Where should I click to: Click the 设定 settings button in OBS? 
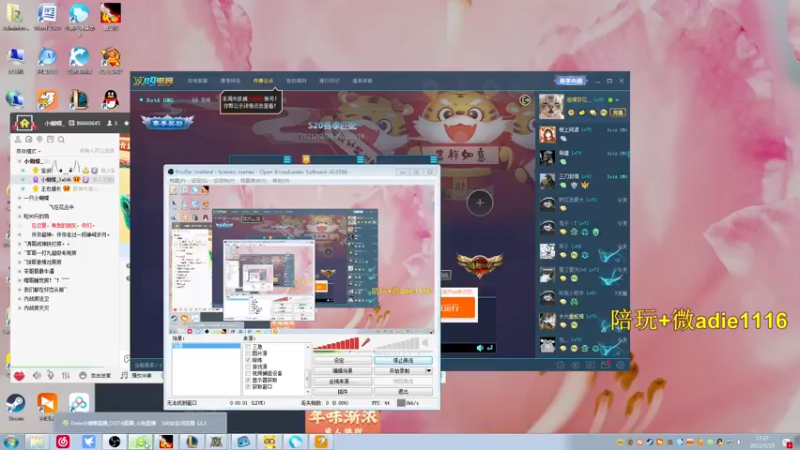point(342,361)
